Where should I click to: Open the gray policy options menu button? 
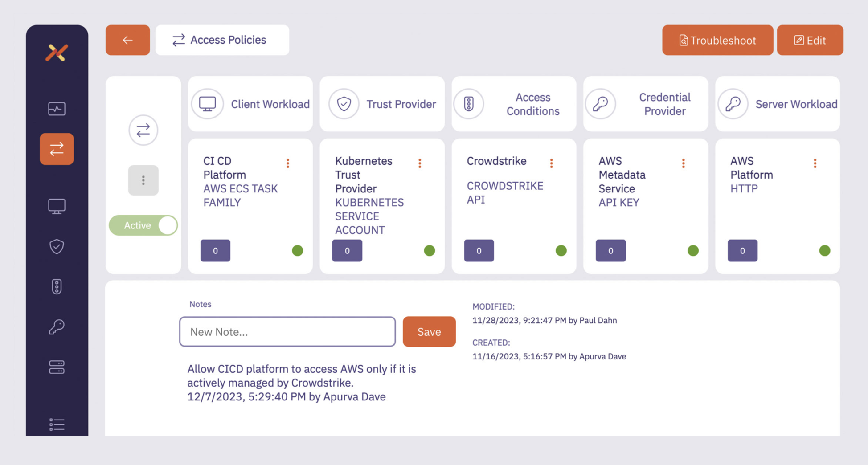[143, 180]
